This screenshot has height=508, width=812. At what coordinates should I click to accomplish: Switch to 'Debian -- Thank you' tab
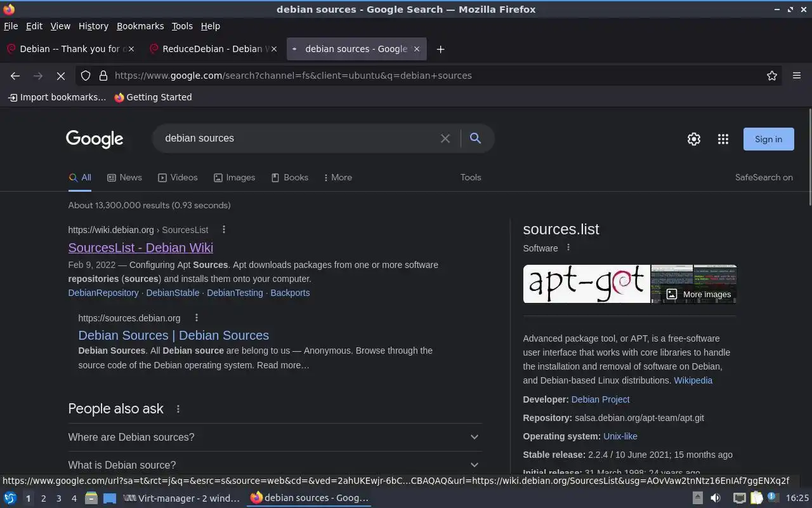pyautogui.click(x=71, y=49)
